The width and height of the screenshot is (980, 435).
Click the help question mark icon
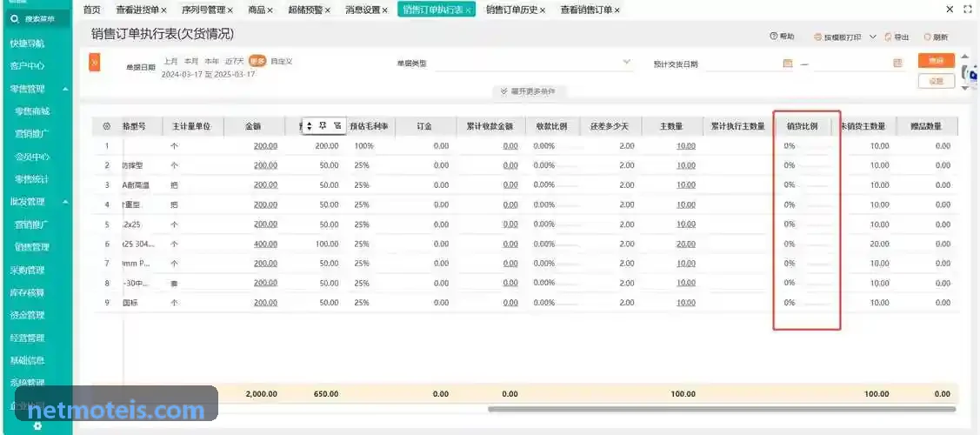pyautogui.click(x=773, y=37)
